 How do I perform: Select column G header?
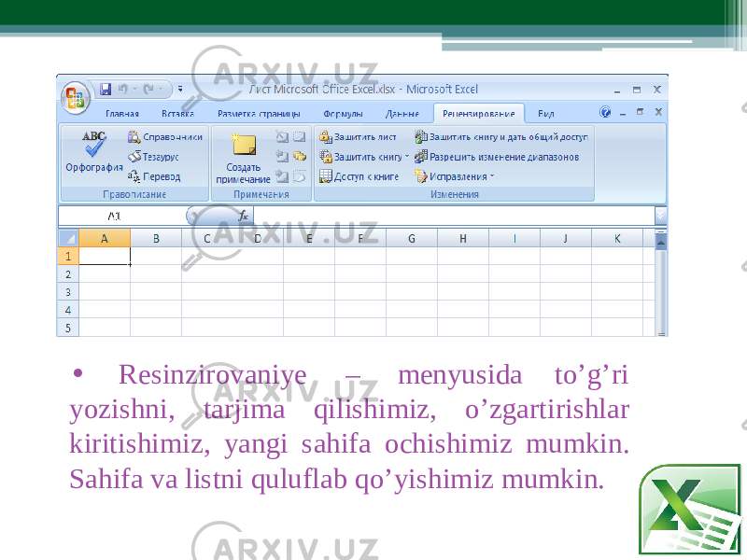click(x=412, y=238)
